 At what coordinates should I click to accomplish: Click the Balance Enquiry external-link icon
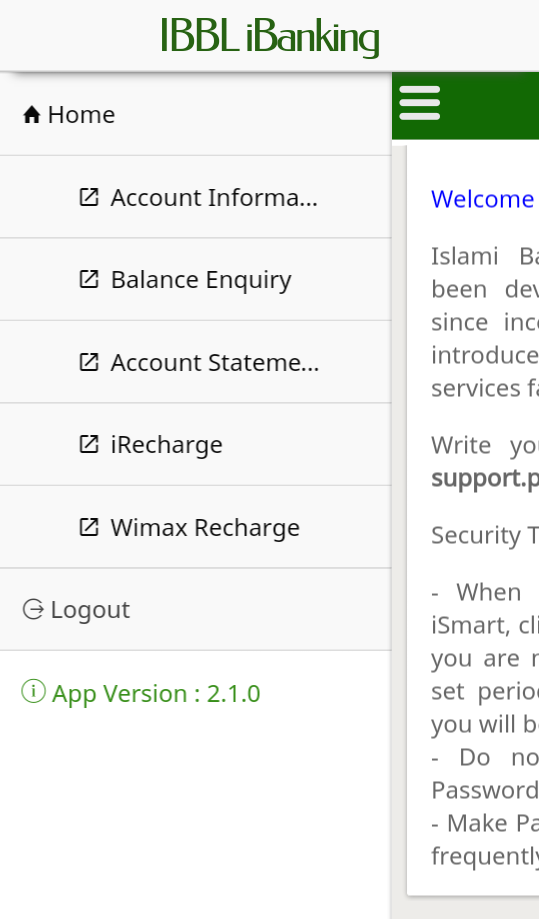pyautogui.click(x=88, y=280)
